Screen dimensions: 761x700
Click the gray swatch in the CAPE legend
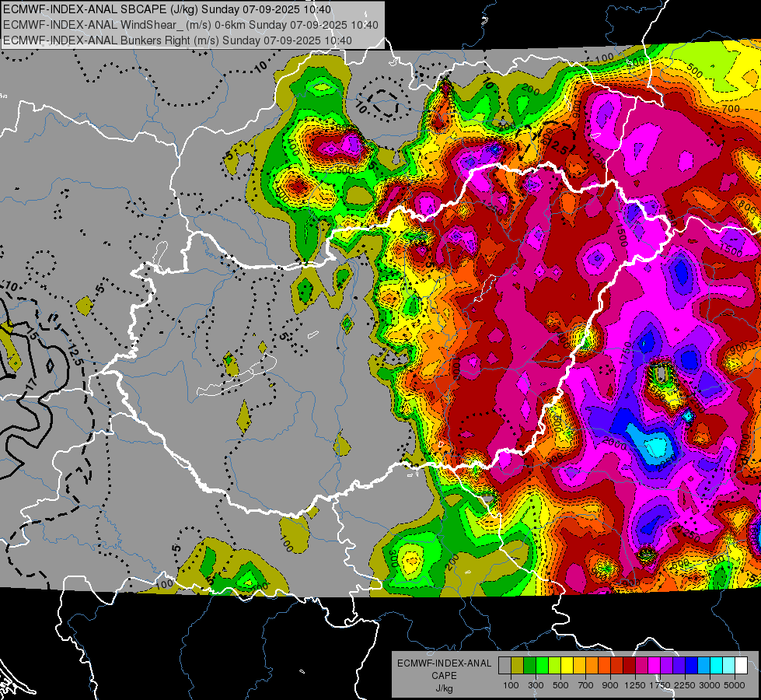tap(504, 666)
